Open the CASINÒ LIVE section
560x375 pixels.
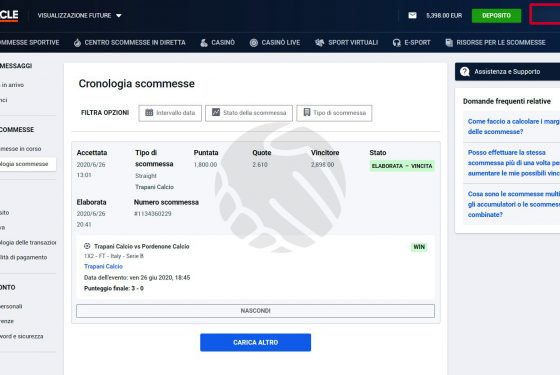coord(281,42)
